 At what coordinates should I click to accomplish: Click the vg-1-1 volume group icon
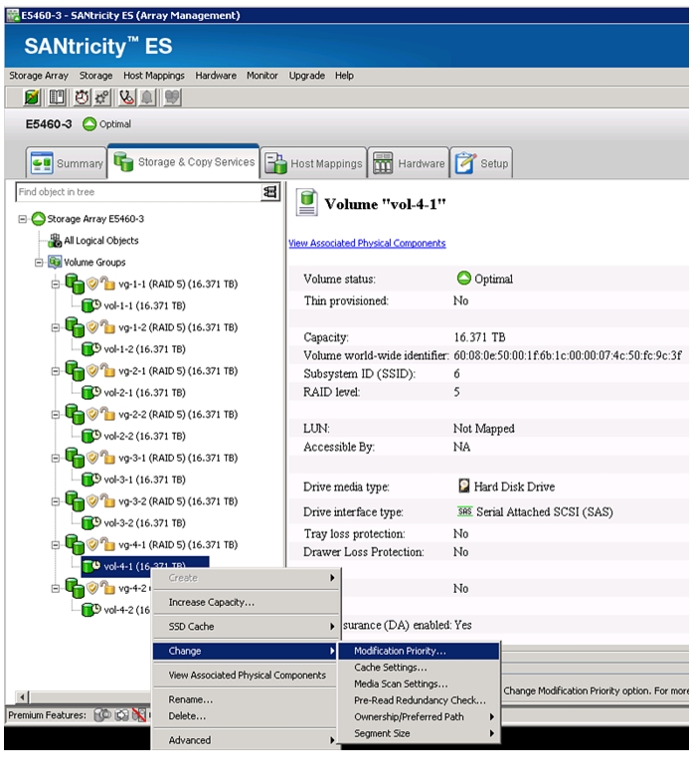75,284
